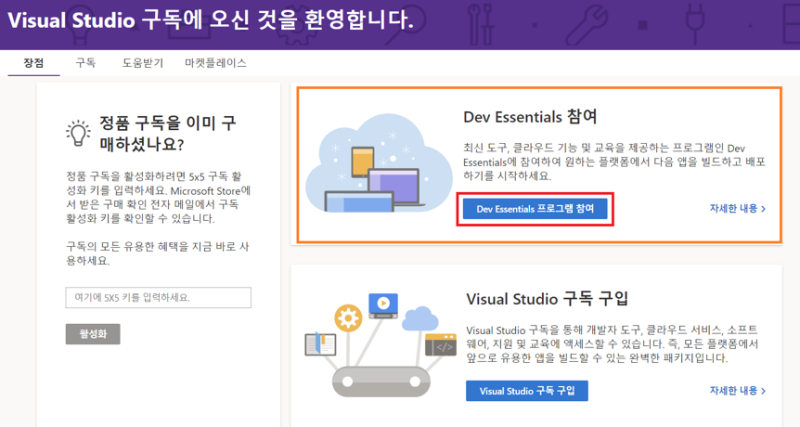Open the 도움받기 tab

[x=142, y=63]
